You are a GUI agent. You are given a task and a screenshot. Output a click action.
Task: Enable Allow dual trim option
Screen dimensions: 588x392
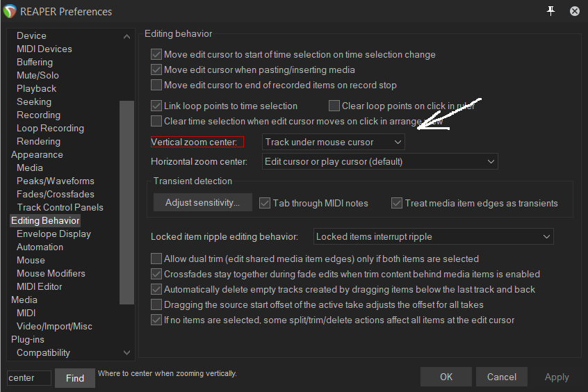click(x=156, y=259)
